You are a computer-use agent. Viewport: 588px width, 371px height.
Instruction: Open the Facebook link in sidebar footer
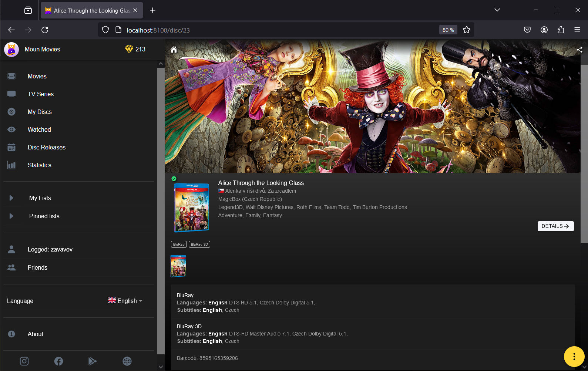pyautogui.click(x=58, y=361)
